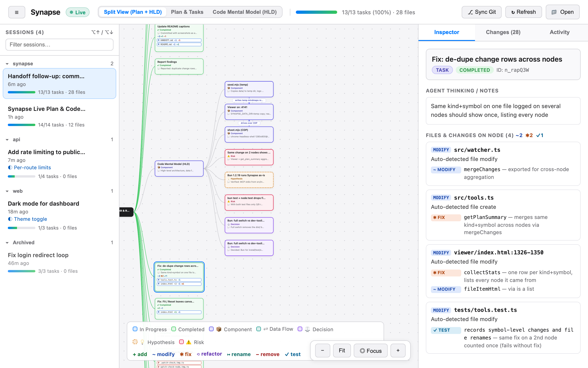This screenshot has width=588, height=368.
Task: Switch to Split View (Plan + HLD)
Action: tap(133, 12)
